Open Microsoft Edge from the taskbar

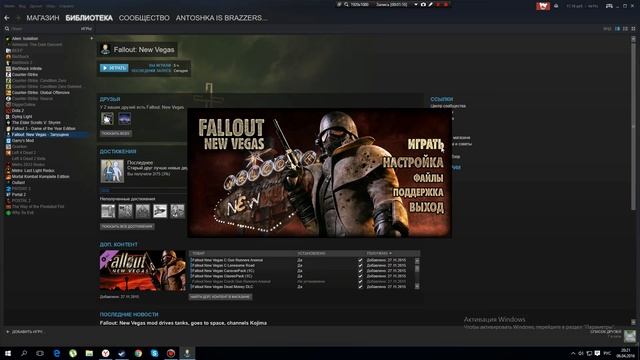tap(57, 353)
